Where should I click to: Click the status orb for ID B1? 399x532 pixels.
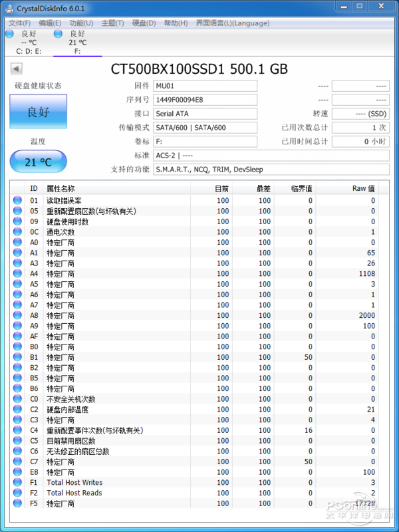tap(17, 357)
